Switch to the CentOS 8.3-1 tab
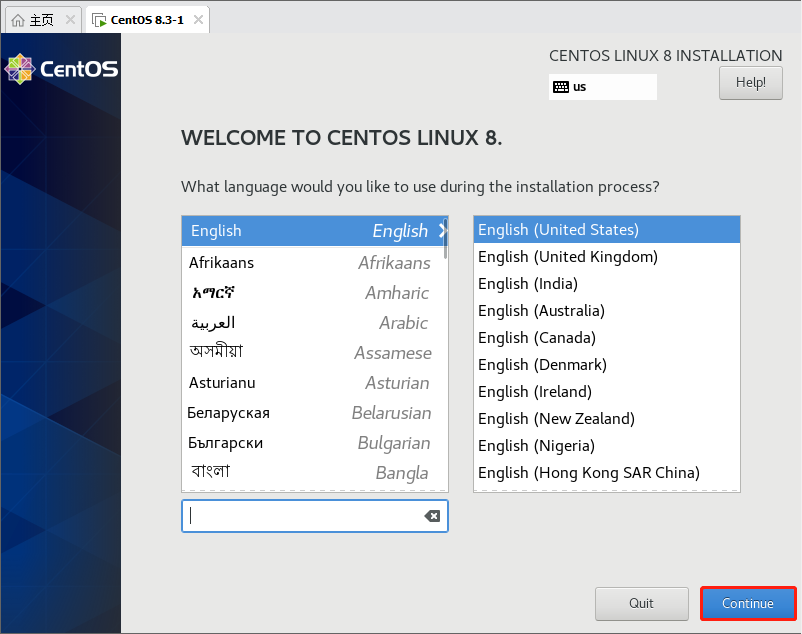802x634 pixels. tap(147, 20)
